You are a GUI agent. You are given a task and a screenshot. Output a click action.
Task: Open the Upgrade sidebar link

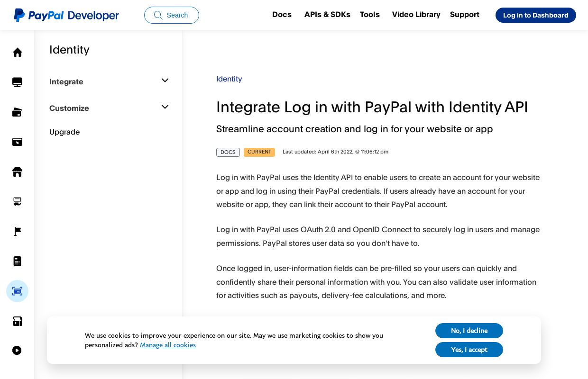(64, 132)
